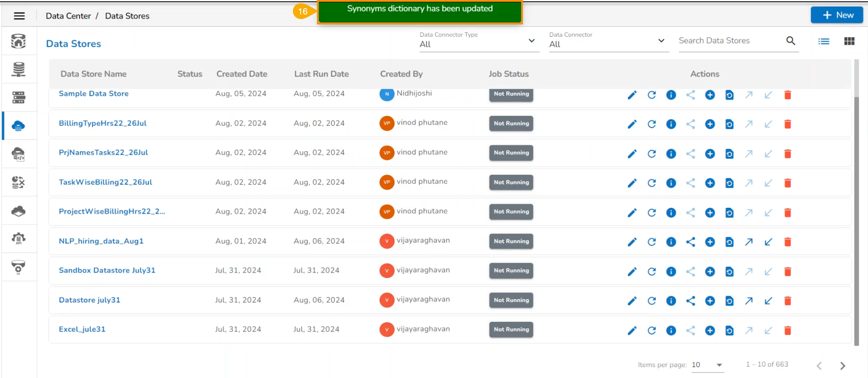The height and width of the screenshot is (378, 868).
Task: Open the items per page dropdown
Action: 719,365
